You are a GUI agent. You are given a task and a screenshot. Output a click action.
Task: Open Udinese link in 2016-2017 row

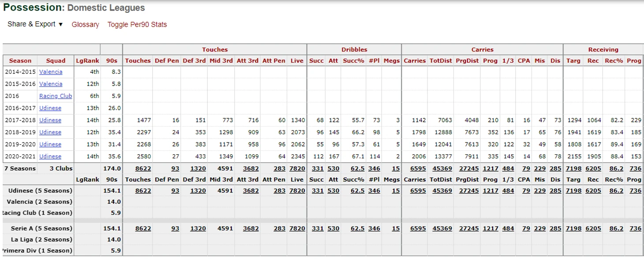pos(50,108)
